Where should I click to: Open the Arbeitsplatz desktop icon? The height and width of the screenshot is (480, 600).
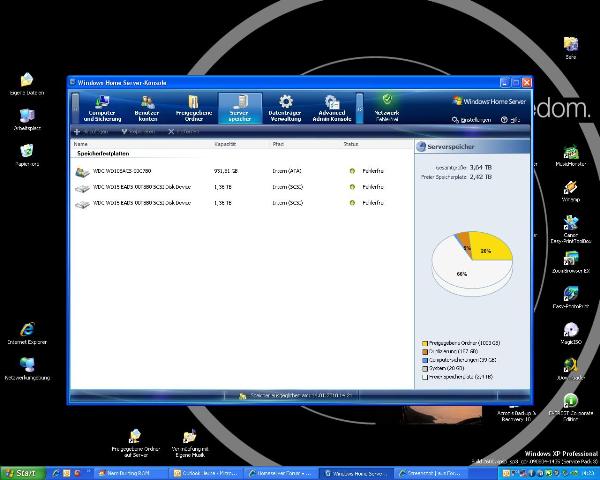pyautogui.click(x=27, y=119)
